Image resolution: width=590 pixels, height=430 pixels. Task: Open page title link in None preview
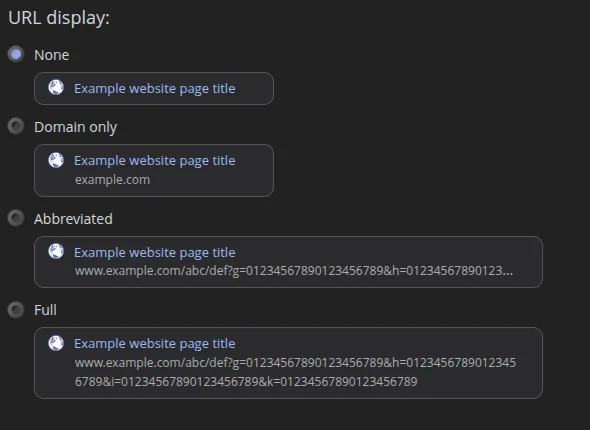click(x=155, y=89)
